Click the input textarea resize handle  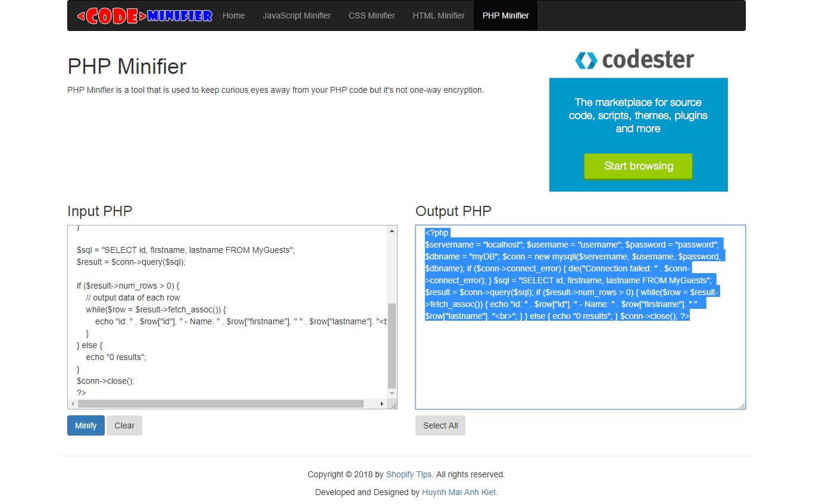(x=393, y=405)
